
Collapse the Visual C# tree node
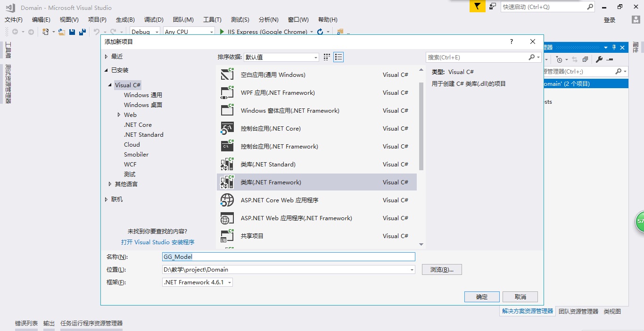(110, 85)
